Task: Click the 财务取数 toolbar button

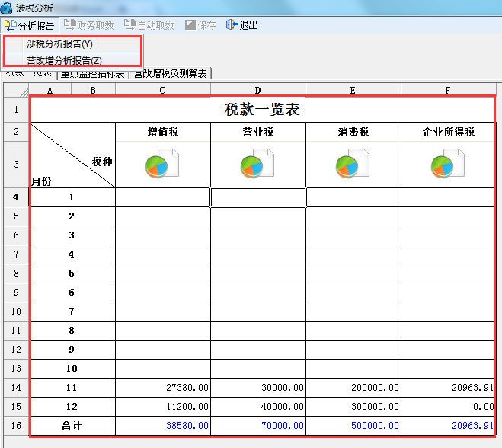Action: click(88, 25)
